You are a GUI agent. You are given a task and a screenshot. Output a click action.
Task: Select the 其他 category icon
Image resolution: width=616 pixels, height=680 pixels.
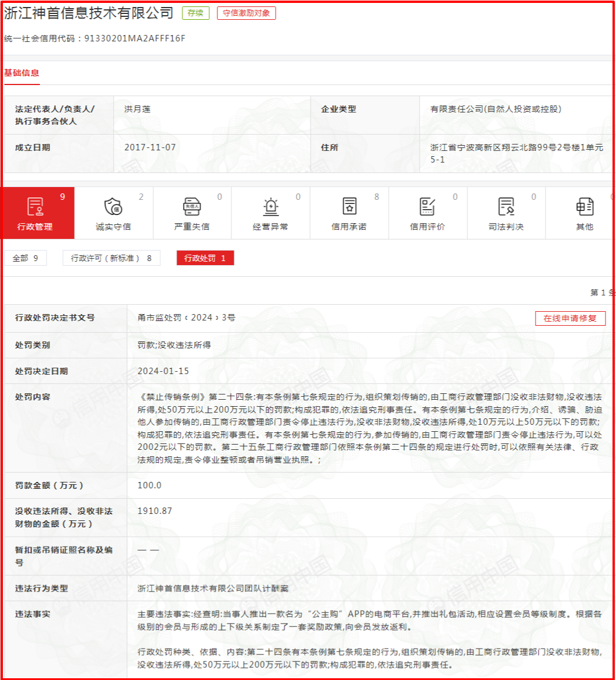point(585,206)
